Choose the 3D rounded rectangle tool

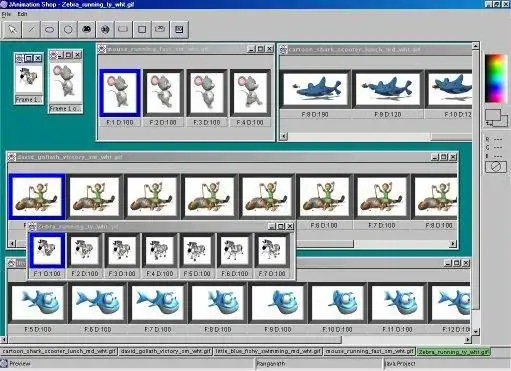point(160,29)
